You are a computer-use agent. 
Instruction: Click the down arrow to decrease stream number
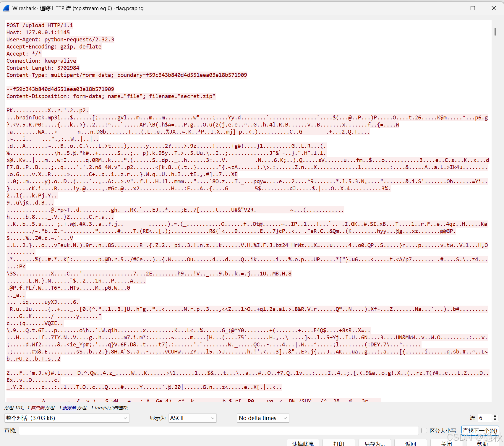pyautogui.click(x=495, y=420)
